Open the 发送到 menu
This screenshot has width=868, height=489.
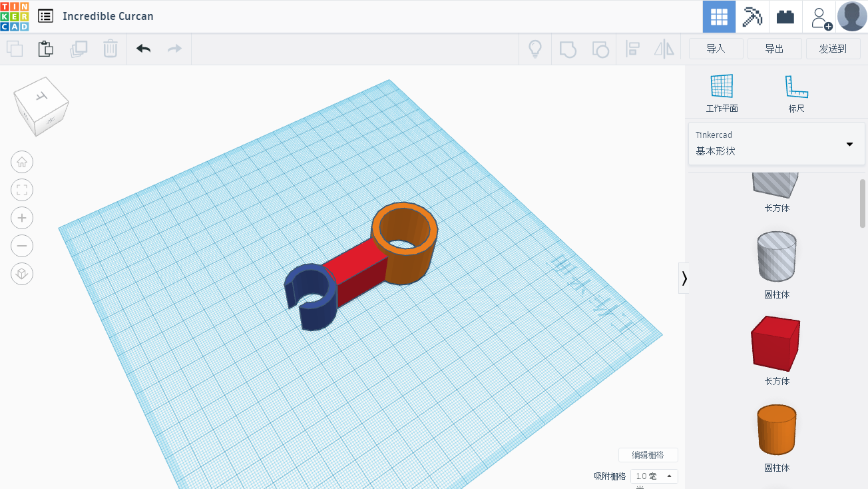pyautogui.click(x=833, y=49)
